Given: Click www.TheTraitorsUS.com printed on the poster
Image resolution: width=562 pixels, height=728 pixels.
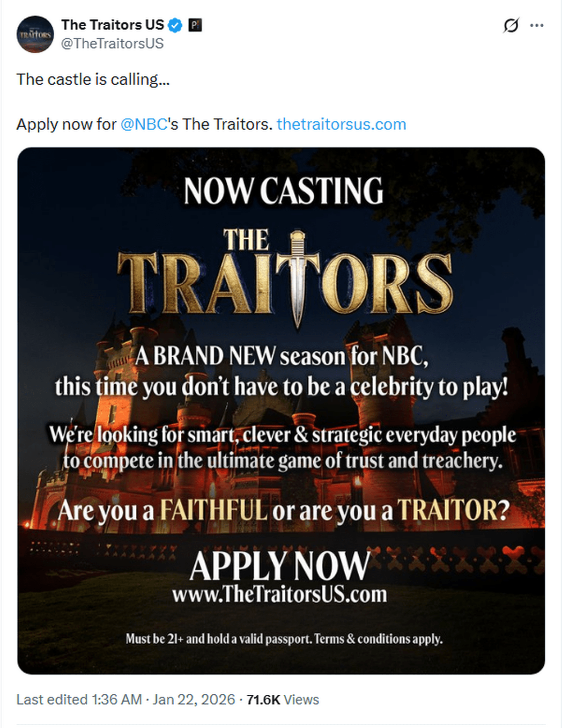Looking at the screenshot, I should pyautogui.click(x=280, y=594).
